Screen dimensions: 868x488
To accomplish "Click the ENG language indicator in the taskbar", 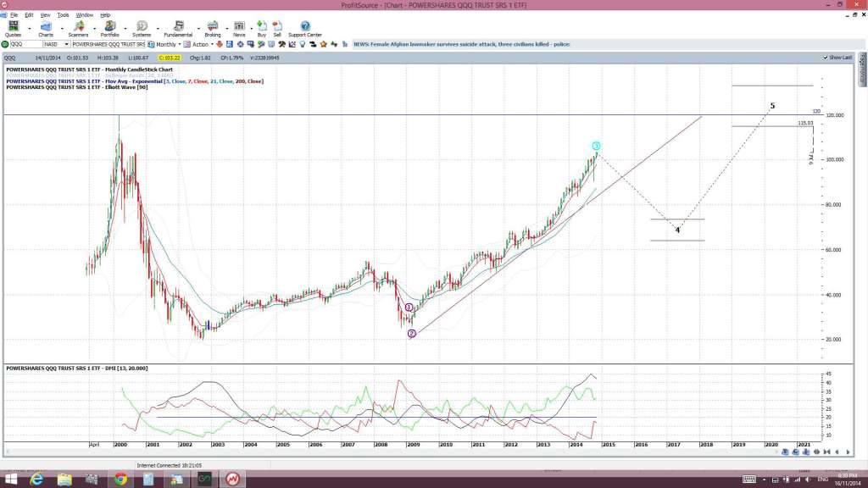I will click(822, 480).
